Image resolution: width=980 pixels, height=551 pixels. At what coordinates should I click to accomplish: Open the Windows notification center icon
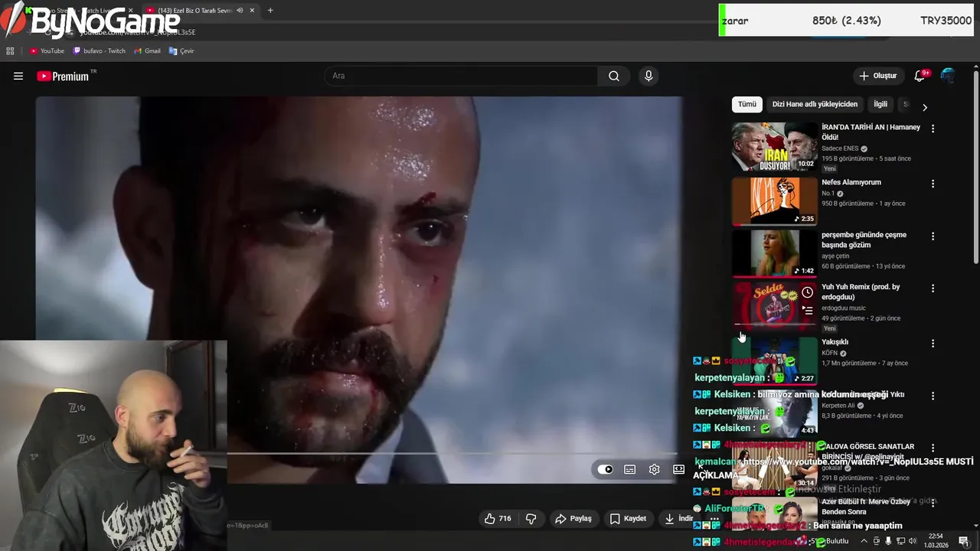963,541
